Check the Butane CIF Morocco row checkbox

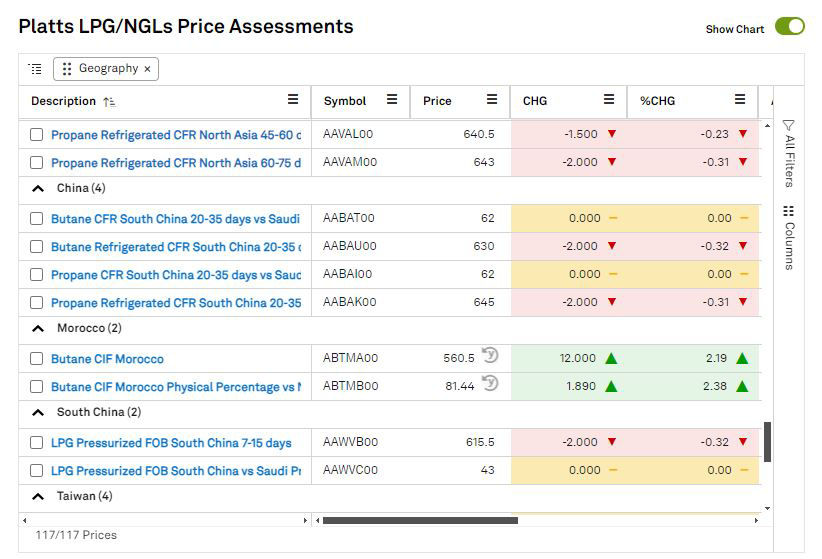tap(37, 359)
